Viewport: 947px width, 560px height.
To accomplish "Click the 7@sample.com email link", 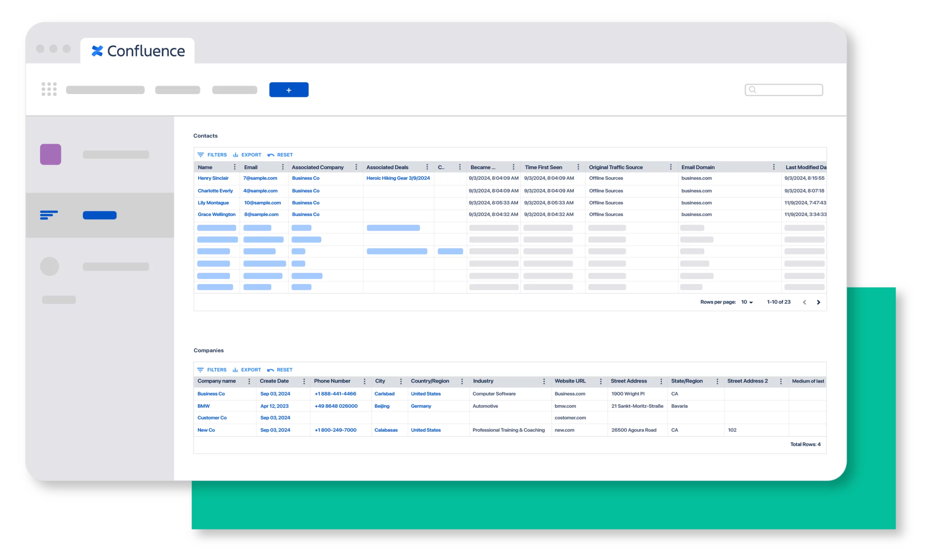I will click(260, 178).
